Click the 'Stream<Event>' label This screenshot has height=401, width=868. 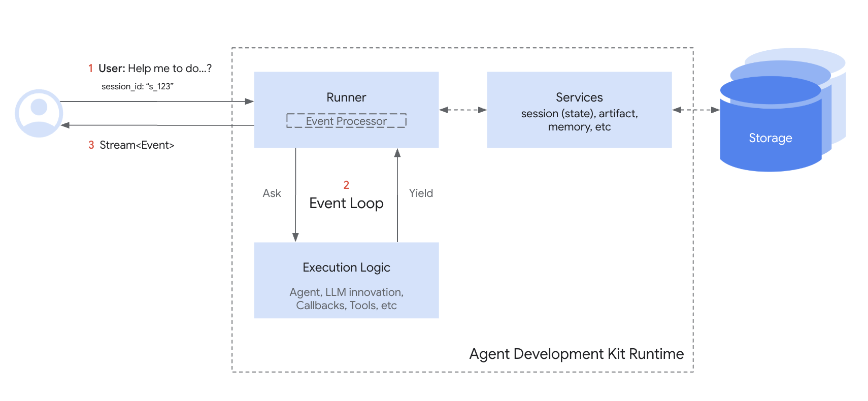click(137, 145)
